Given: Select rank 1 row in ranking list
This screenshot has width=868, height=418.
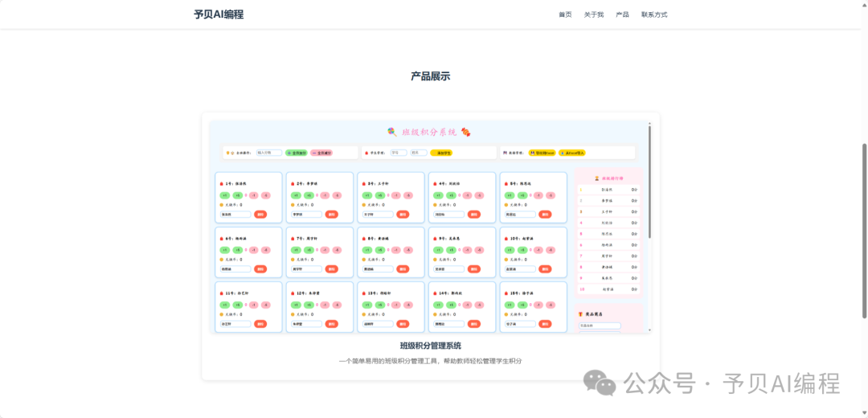Looking at the screenshot, I should click(x=608, y=190).
